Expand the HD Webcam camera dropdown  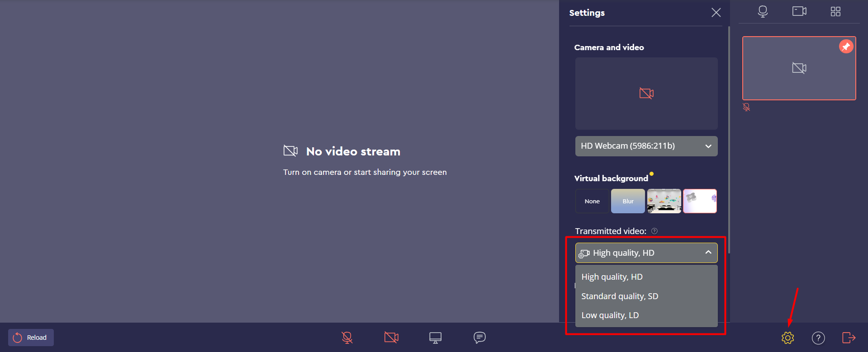pyautogui.click(x=646, y=146)
